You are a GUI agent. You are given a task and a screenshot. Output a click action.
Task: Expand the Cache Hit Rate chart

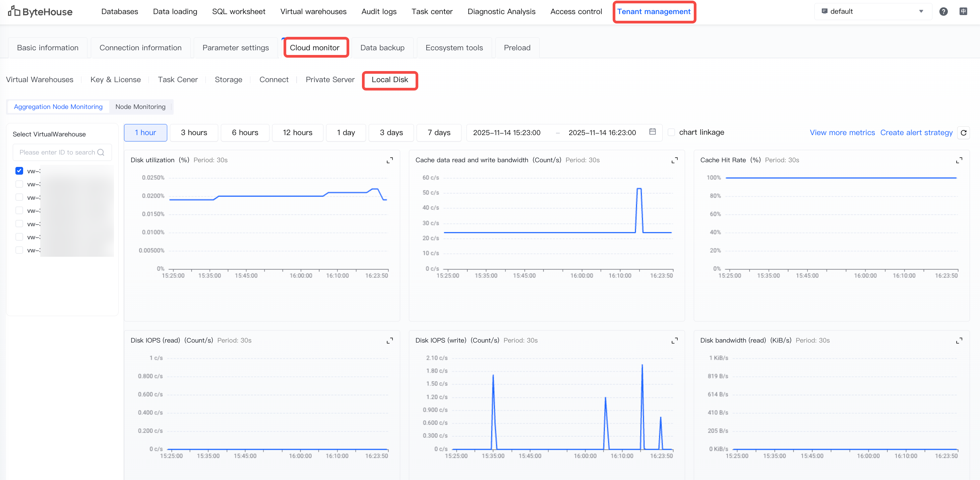(x=959, y=161)
